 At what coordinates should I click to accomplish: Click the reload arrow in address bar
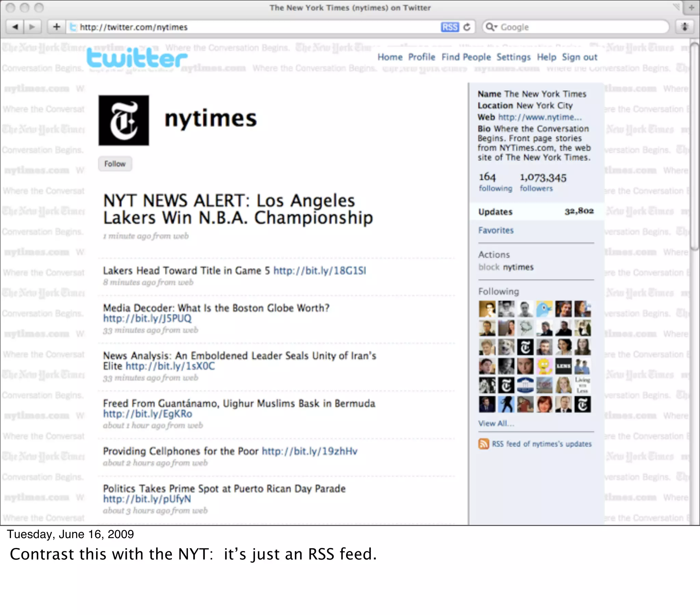coord(467,27)
